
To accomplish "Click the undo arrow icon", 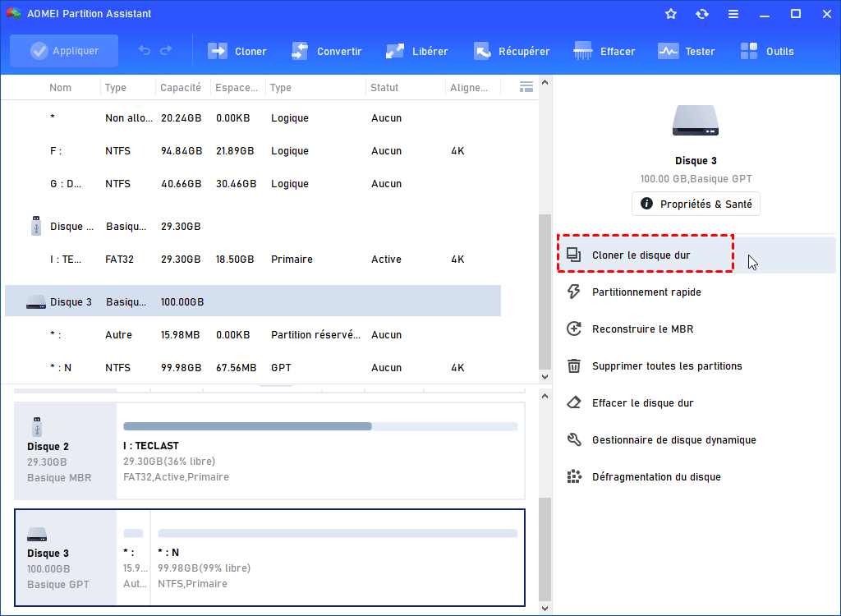I will pyautogui.click(x=145, y=50).
